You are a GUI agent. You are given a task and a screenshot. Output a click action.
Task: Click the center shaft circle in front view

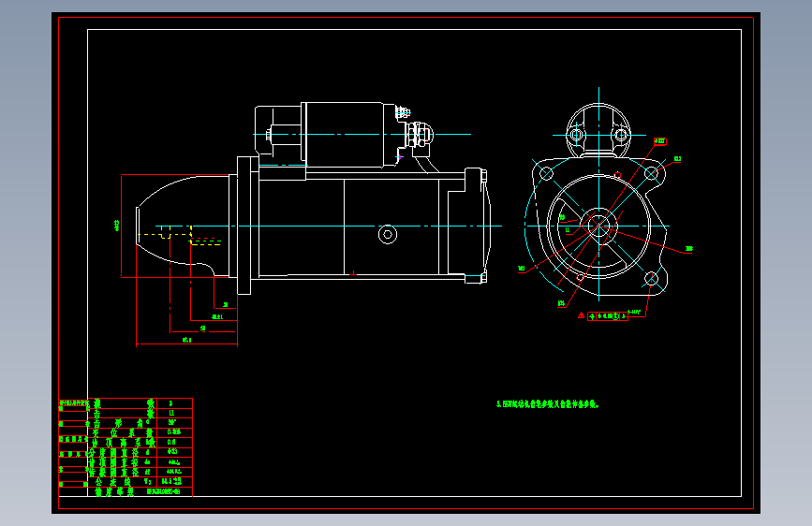[598, 226]
